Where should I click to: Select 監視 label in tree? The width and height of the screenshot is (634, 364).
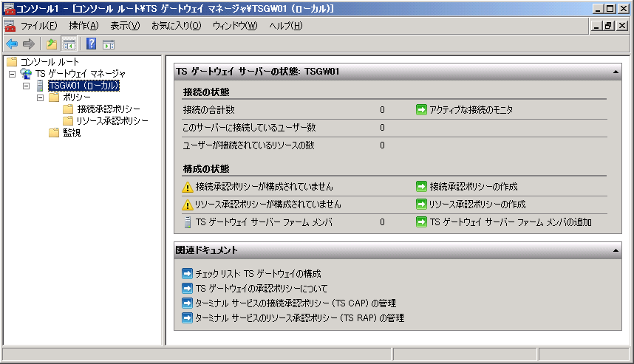click(x=72, y=132)
